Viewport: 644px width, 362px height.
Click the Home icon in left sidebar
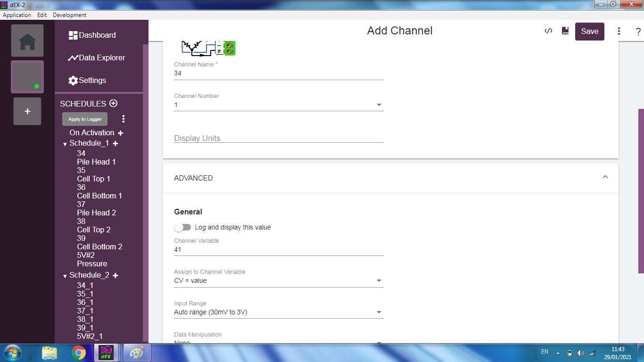point(27,41)
